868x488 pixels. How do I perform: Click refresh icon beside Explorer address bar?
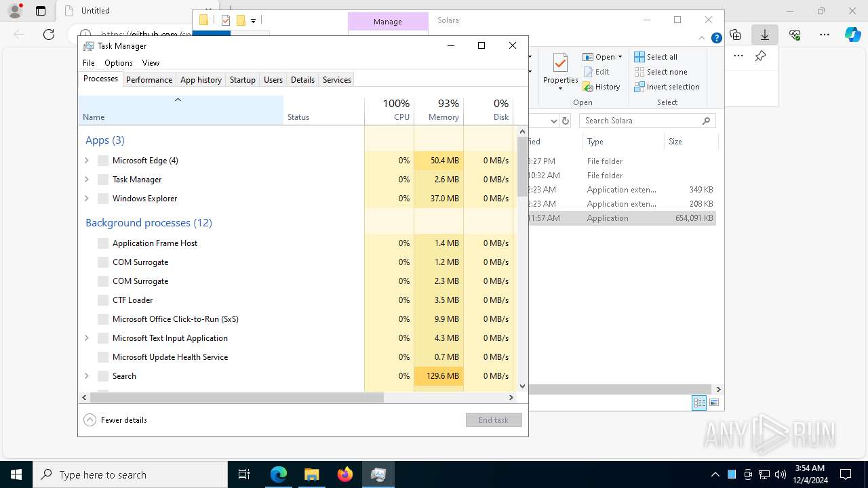(x=566, y=121)
